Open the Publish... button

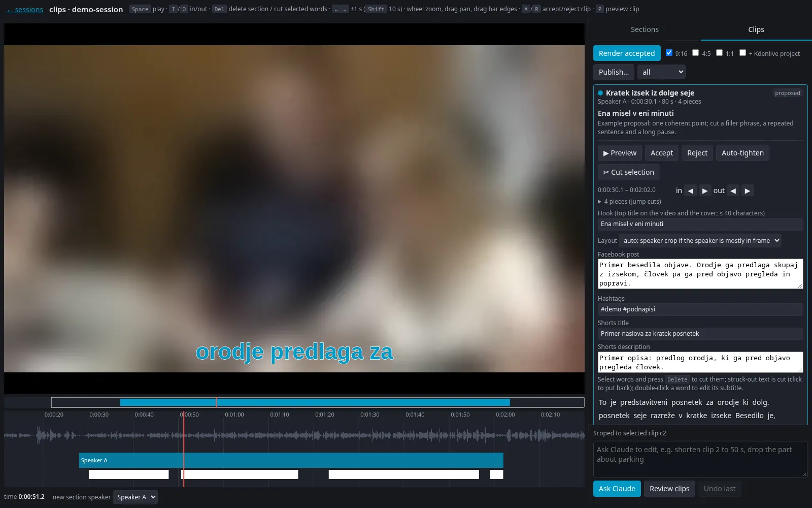coord(614,72)
